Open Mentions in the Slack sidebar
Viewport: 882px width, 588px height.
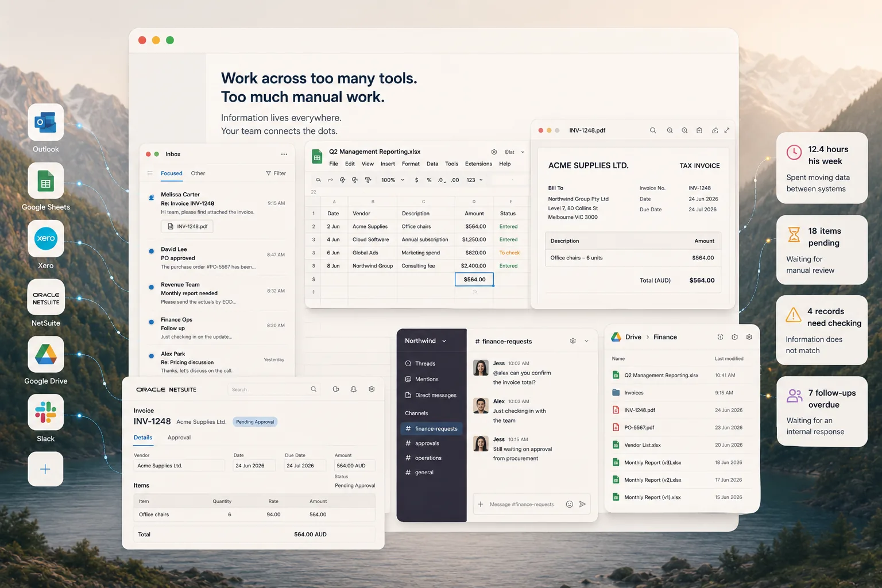click(x=421, y=379)
